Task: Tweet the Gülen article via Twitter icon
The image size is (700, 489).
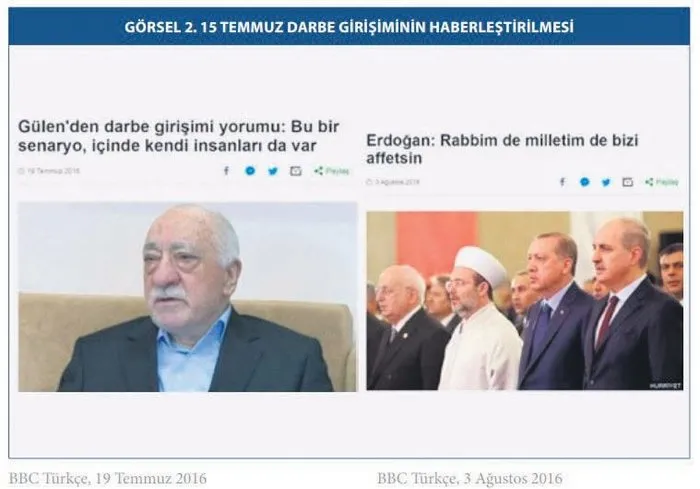Action: [x=273, y=171]
